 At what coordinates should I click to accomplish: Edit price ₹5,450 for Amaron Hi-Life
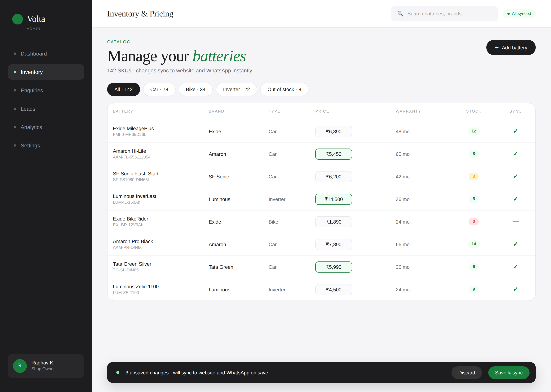(334, 154)
